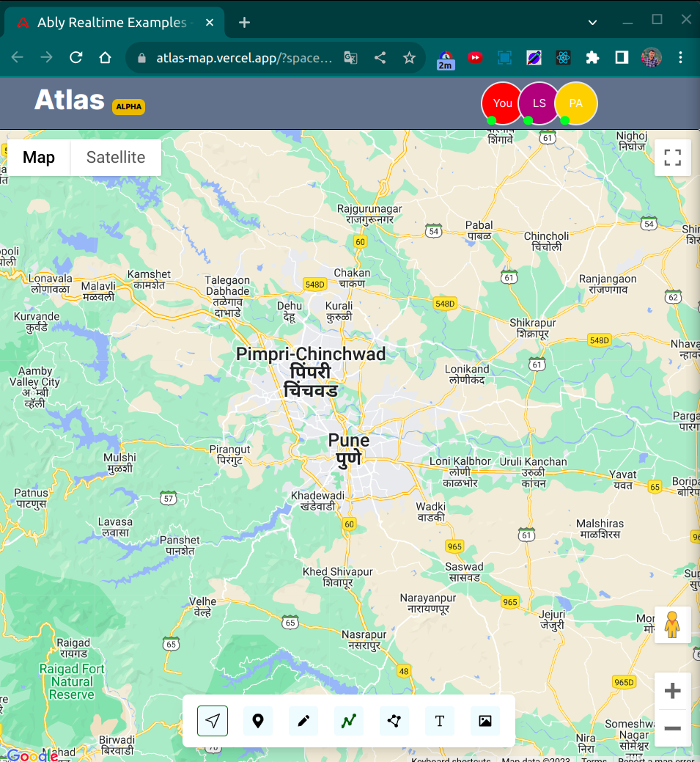Switch to Satellite map view
This screenshot has width=700, height=762.
116,158
